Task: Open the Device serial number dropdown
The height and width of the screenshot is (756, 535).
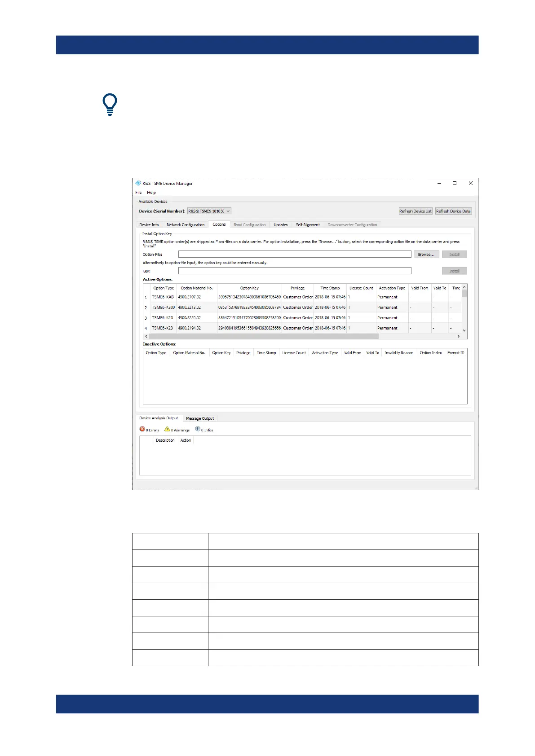Action: pyautogui.click(x=209, y=211)
